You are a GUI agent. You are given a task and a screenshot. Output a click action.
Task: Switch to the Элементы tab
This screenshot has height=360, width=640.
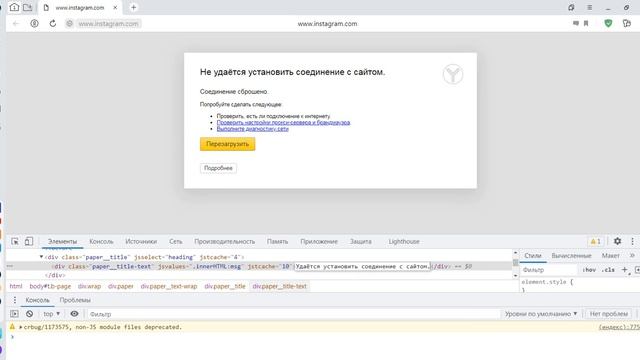click(62, 241)
